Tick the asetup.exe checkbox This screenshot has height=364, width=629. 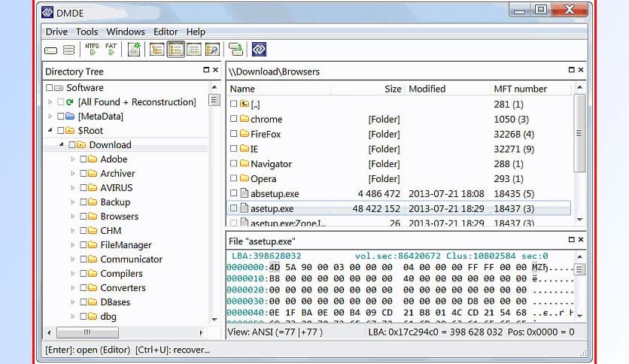233,208
